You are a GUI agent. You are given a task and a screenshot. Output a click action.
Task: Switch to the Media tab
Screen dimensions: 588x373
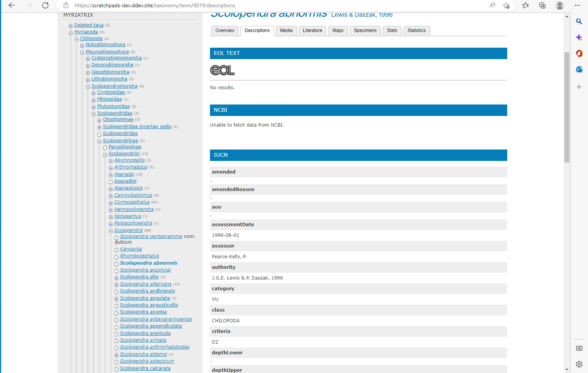[286, 31]
